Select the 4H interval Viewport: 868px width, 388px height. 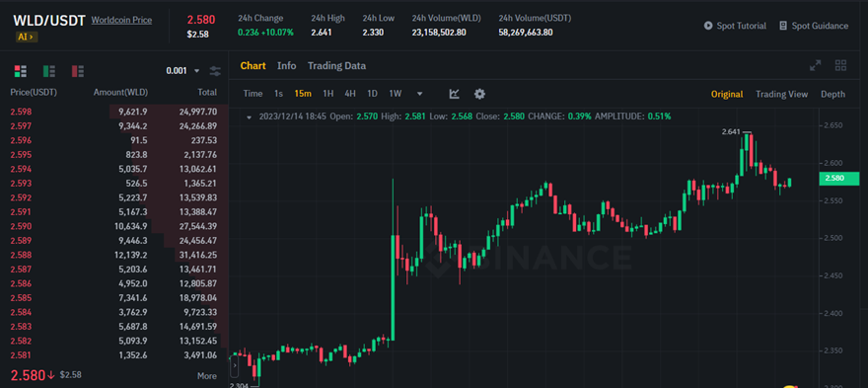pyautogui.click(x=350, y=94)
